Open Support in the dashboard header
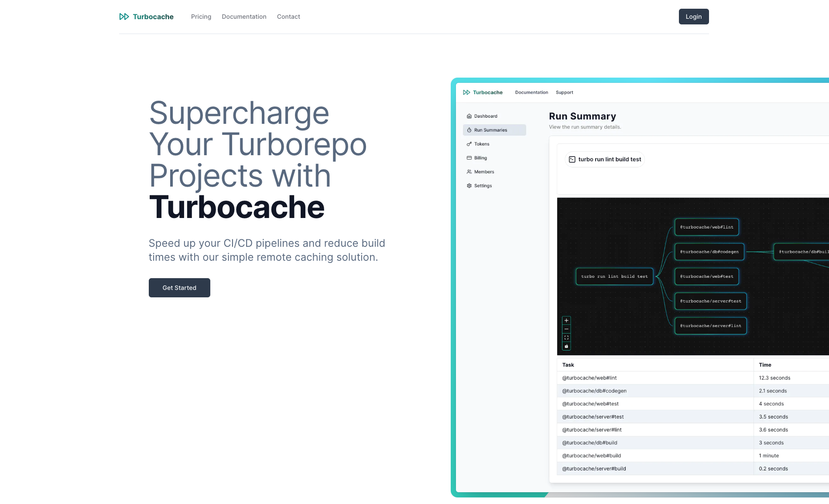This screenshot has width=829, height=504. 564,92
